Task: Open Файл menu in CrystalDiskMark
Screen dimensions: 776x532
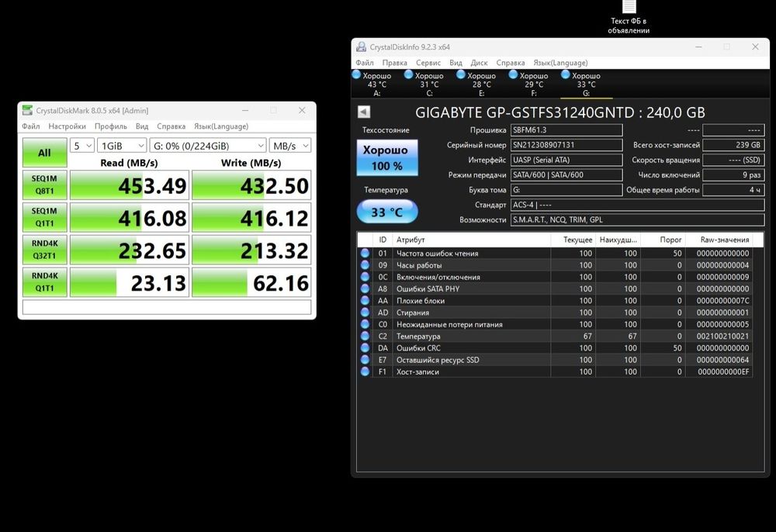Action: coord(31,126)
